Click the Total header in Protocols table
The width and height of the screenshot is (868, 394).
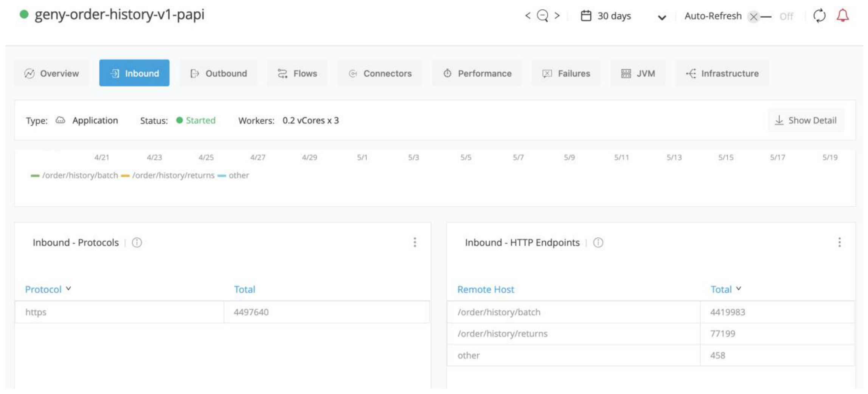244,289
